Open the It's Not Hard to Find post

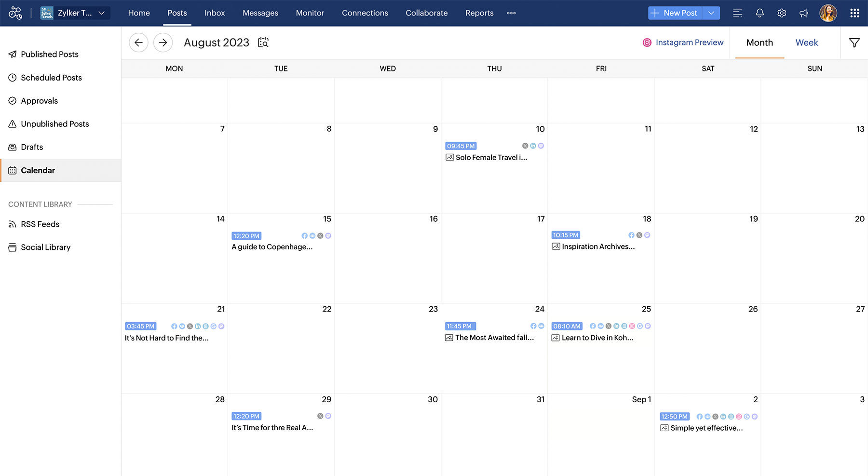click(x=167, y=338)
